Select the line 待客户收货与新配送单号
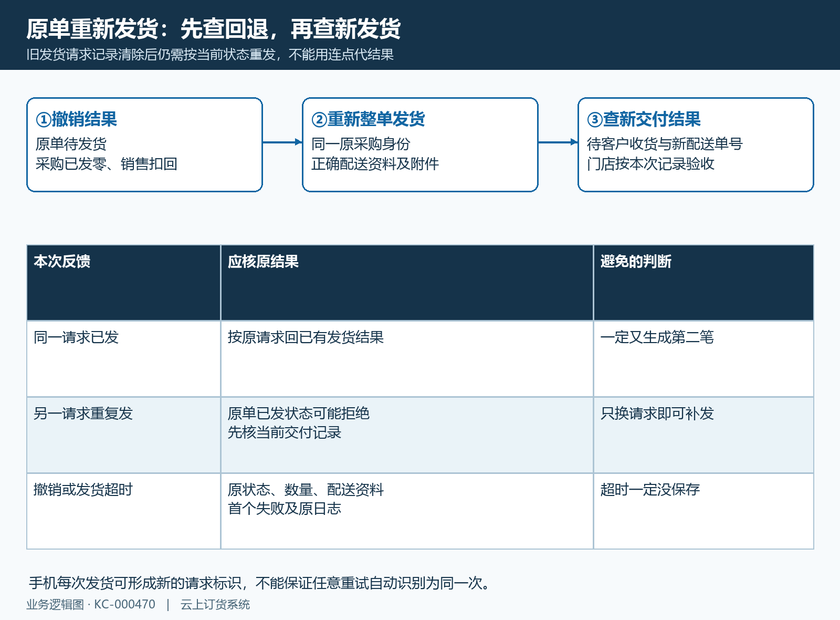840x620 pixels. [665, 144]
